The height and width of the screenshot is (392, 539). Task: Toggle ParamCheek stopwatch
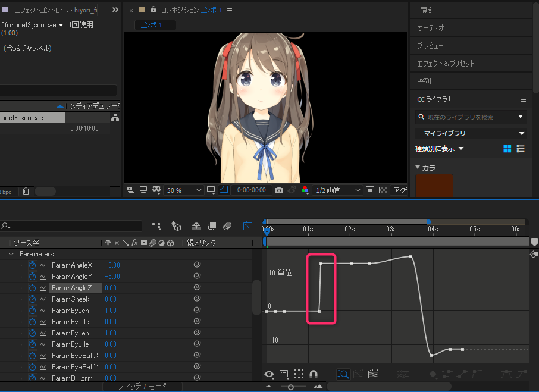32,299
